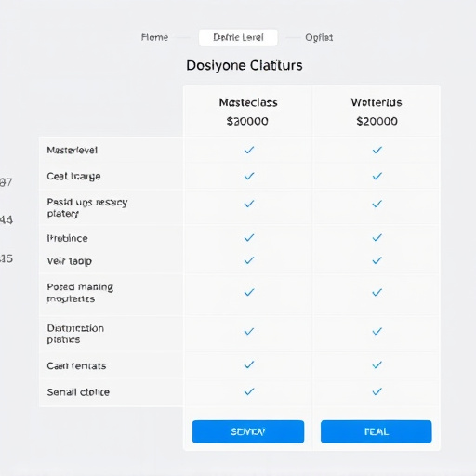
Task: Click Ceat Inarge checkmark in Wolterius column
Action: [377, 176]
